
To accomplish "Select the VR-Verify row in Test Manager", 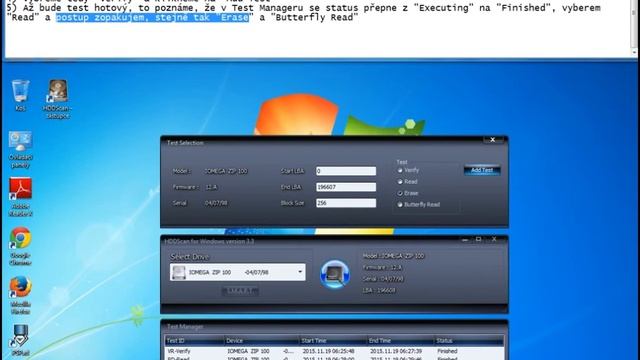I will click(x=334, y=351).
